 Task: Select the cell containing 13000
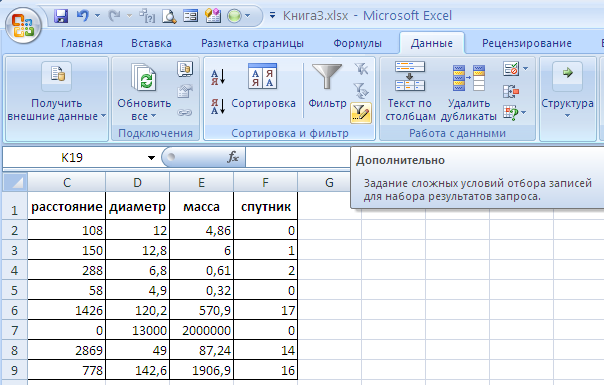[x=138, y=330]
